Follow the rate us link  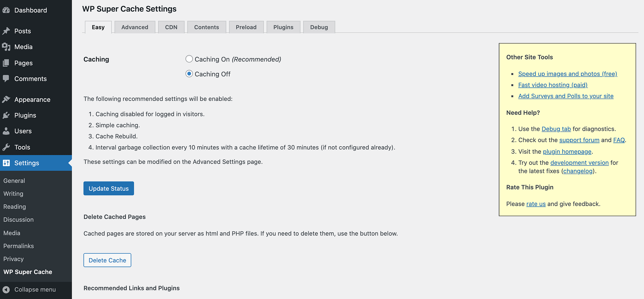click(535, 204)
